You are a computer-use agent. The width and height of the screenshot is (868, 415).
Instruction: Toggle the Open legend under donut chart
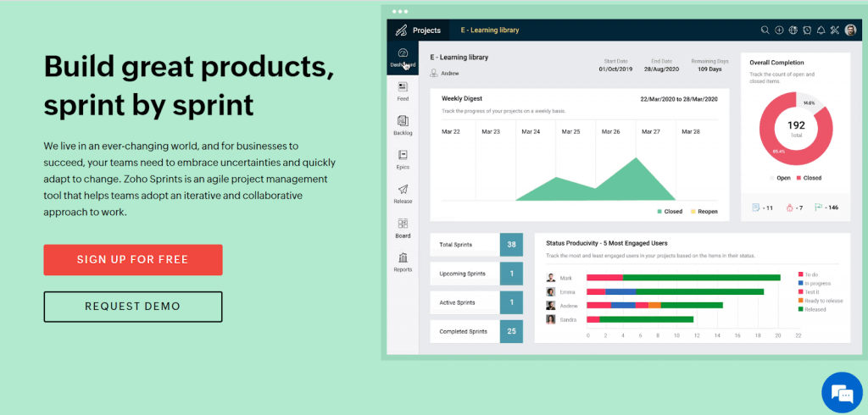[782, 178]
